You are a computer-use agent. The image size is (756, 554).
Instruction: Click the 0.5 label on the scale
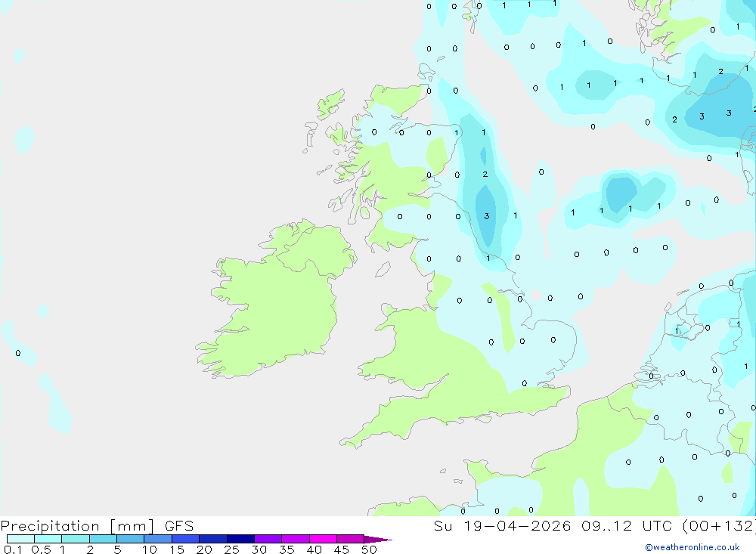(41, 549)
